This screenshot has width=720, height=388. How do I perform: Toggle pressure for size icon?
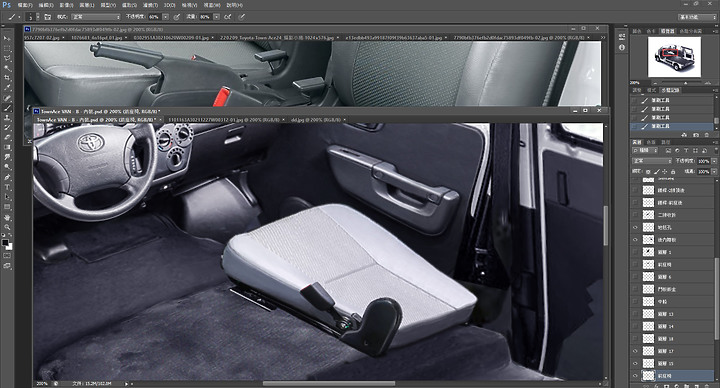tap(242, 17)
